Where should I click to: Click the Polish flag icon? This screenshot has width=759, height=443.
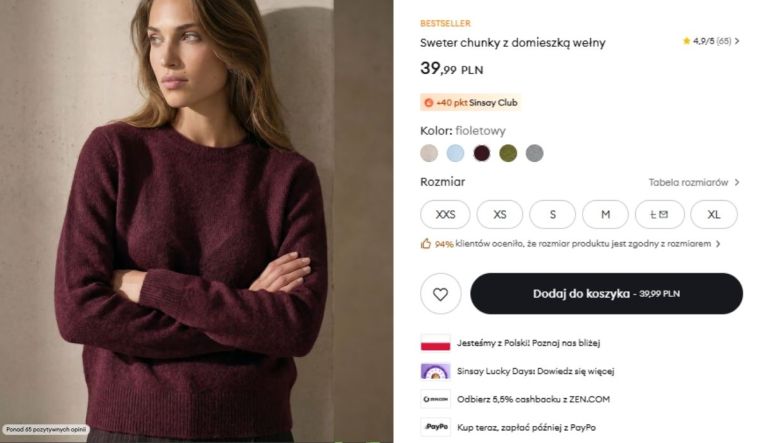(435, 343)
